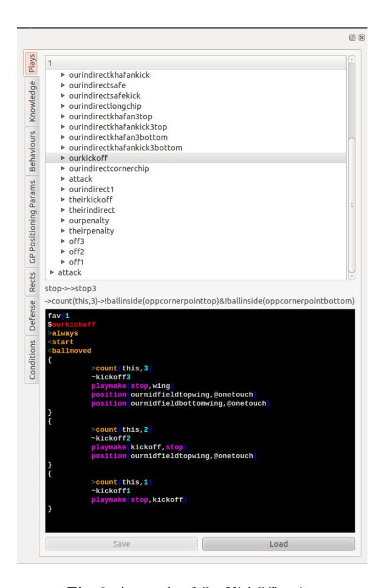
Task: Expand the theirkickoff node arrow
Action: click(63, 199)
